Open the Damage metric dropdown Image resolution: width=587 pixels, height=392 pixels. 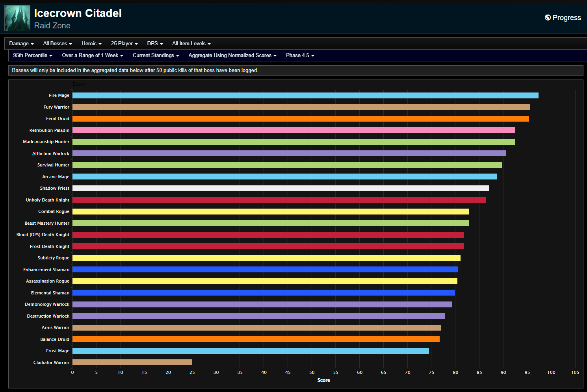pos(21,43)
